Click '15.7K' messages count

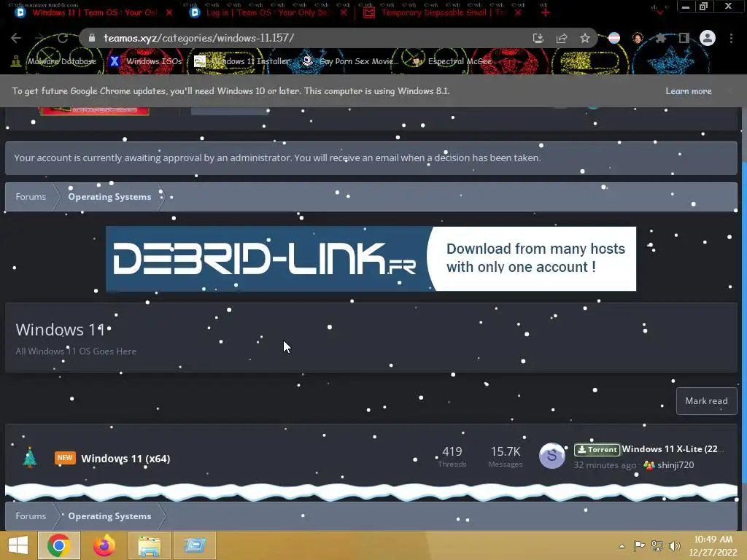[x=506, y=451]
